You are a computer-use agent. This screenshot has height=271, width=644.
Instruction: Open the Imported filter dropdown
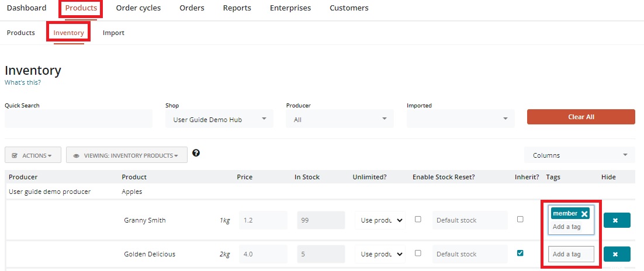coord(461,119)
